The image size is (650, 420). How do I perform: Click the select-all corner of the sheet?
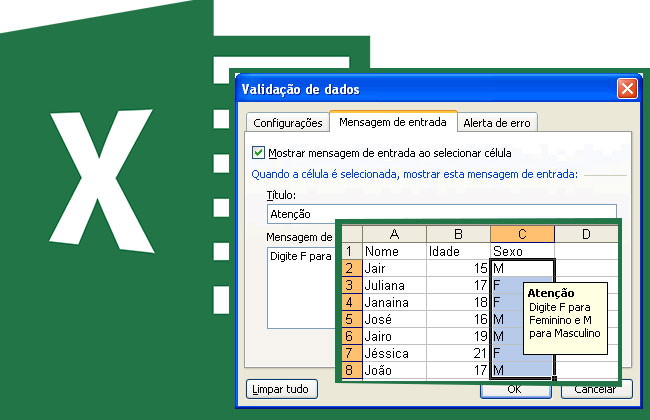(x=352, y=234)
